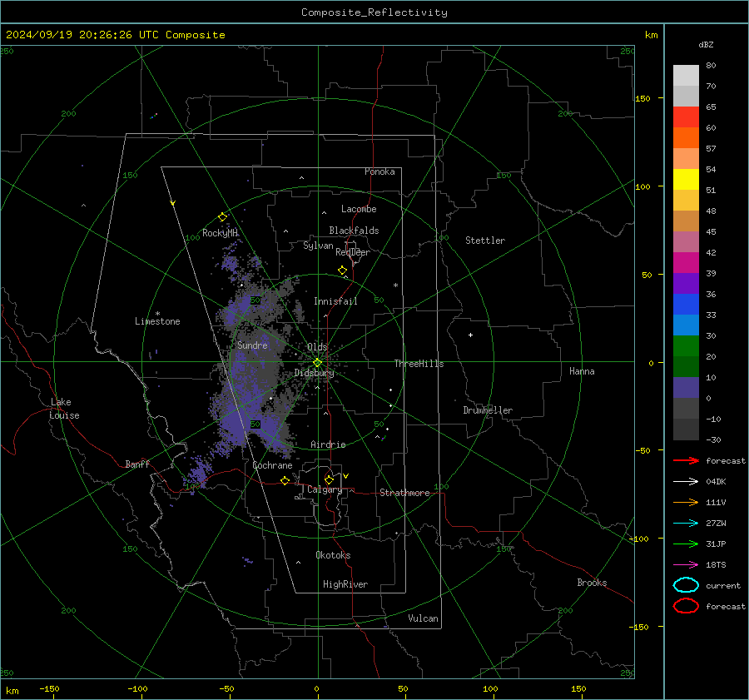Pick the light blue 30-33 dBZ swatch

[x=686, y=325]
